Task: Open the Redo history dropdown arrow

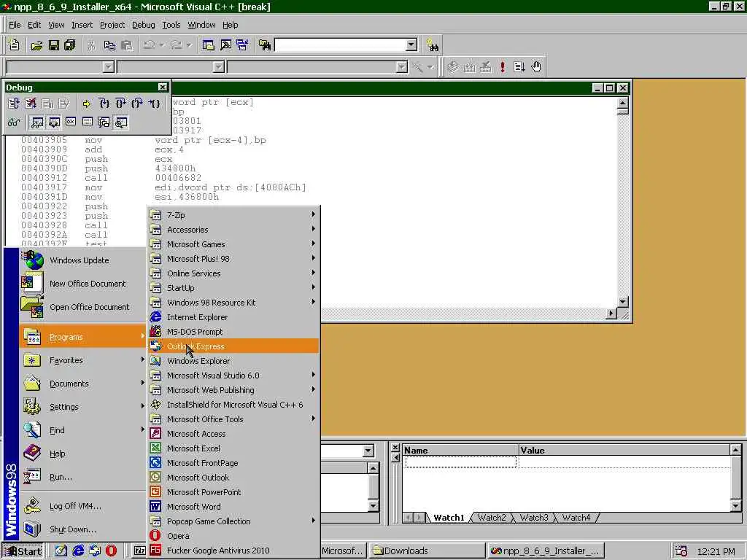Action: click(189, 45)
